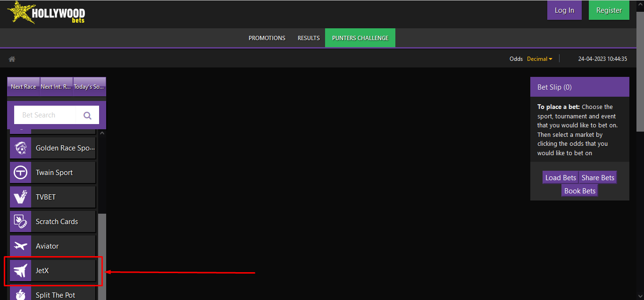Screen dimensions: 644x300
Task: Click the Book Bets button
Action: (x=580, y=191)
